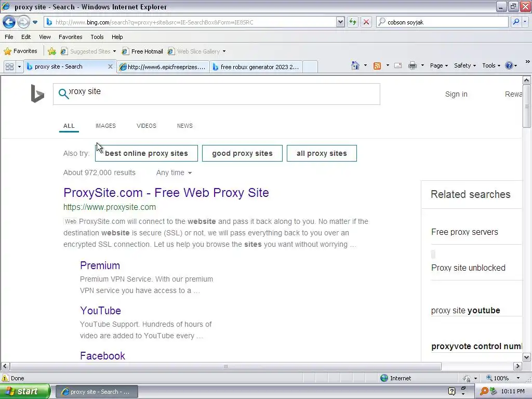Open the Tools menu in menu bar

click(97, 37)
